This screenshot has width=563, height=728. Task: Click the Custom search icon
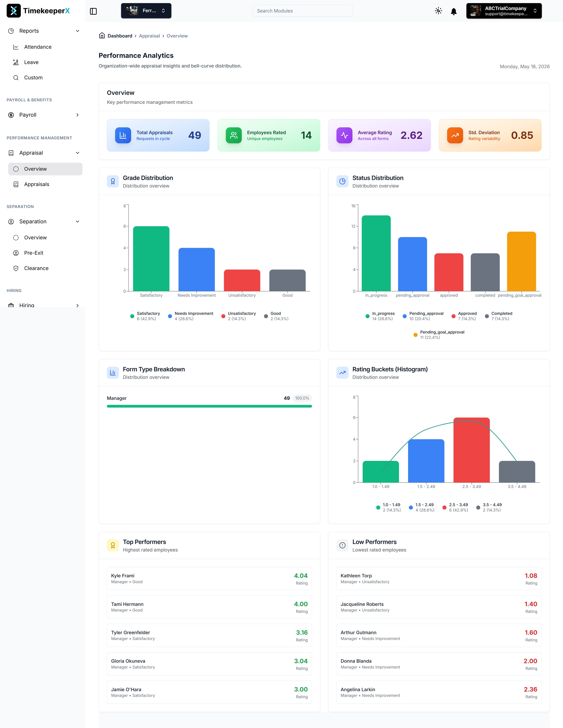16,78
